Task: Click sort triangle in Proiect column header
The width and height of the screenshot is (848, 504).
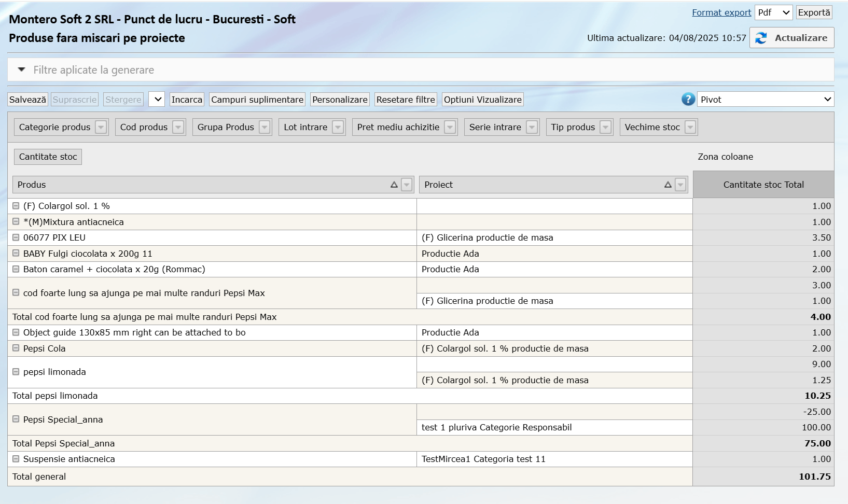Action: [x=668, y=185]
